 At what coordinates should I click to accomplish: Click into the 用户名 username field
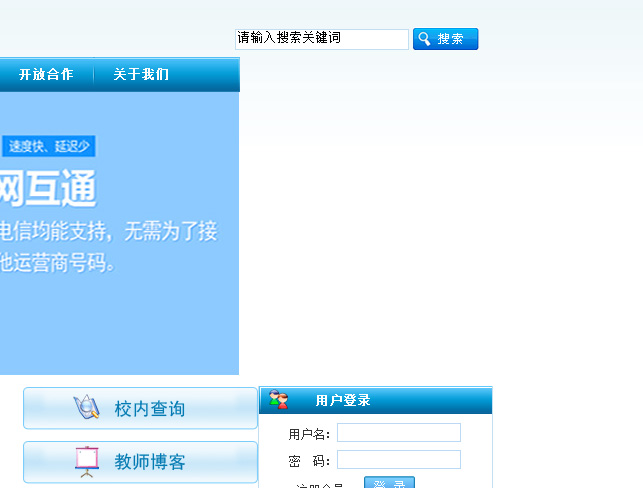(398, 433)
